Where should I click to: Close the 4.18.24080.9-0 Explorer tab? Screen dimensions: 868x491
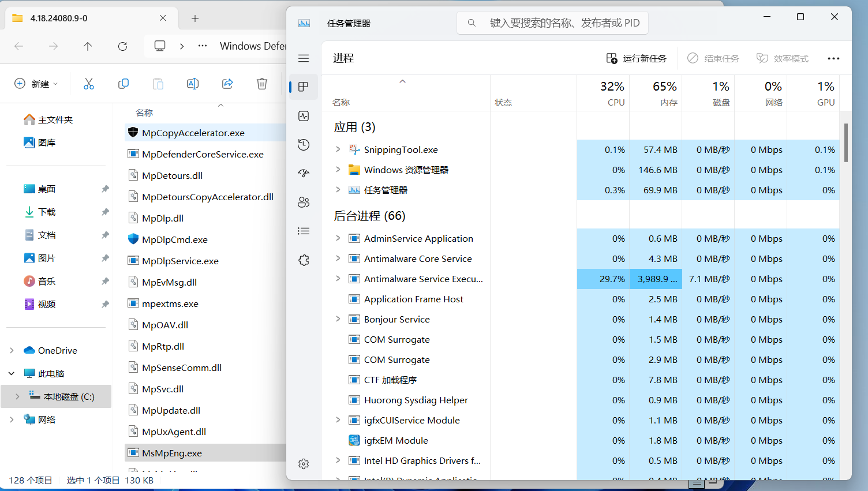click(x=163, y=18)
